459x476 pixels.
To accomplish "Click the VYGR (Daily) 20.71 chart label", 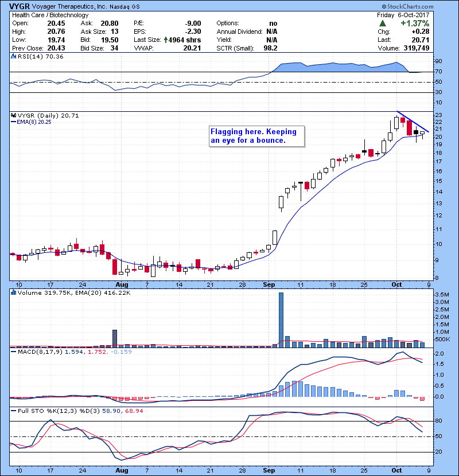I will pos(48,115).
